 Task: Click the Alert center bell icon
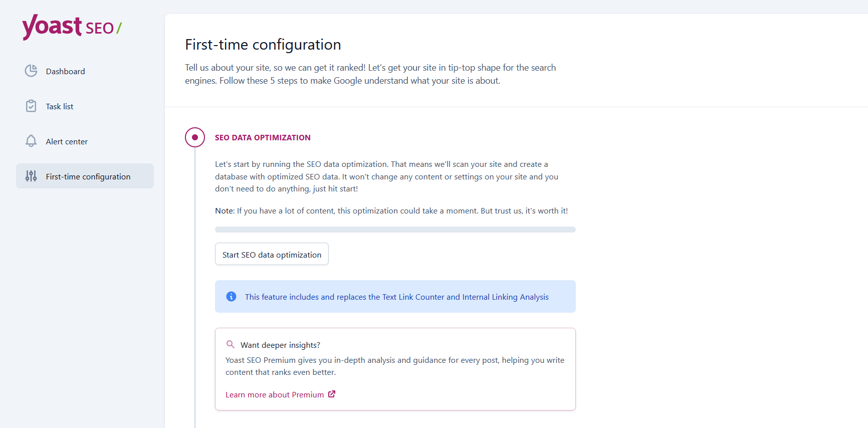(x=31, y=141)
